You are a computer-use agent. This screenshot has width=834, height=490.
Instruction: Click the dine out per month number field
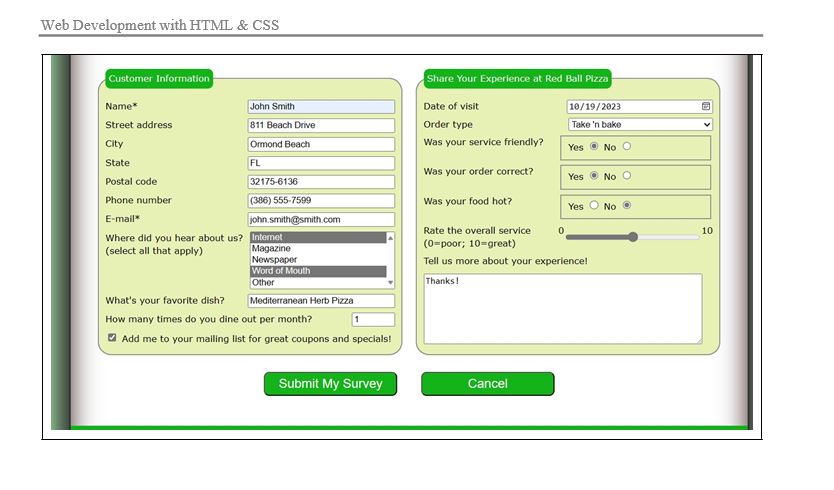coord(373,319)
